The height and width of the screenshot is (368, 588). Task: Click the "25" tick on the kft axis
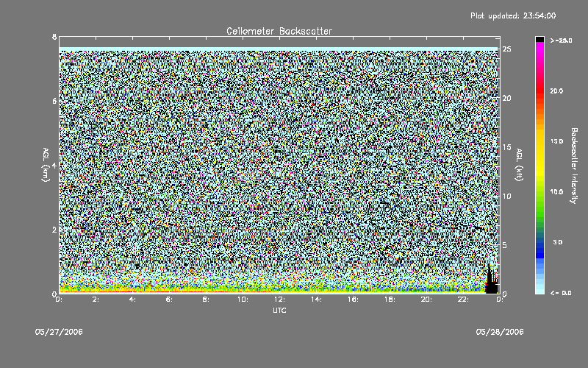tap(506, 49)
